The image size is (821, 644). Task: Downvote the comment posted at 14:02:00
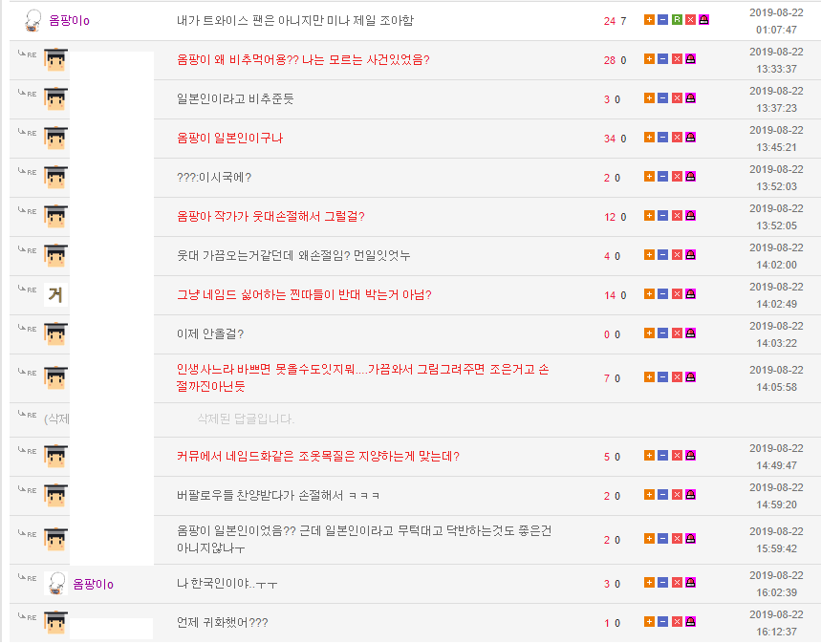pos(662,255)
